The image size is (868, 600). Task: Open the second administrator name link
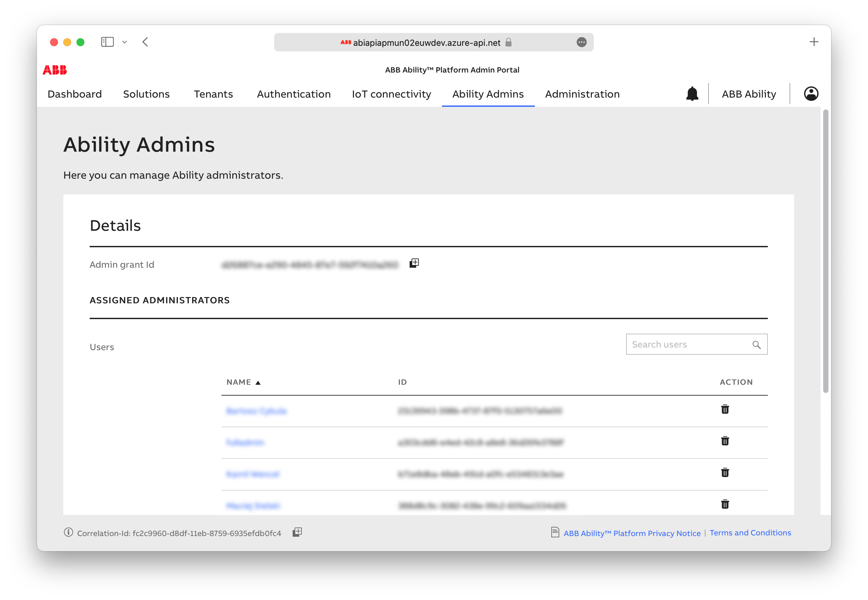245,442
